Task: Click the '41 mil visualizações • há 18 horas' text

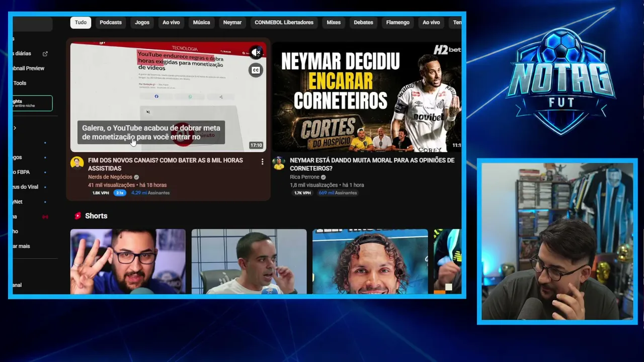Action: click(x=127, y=185)
